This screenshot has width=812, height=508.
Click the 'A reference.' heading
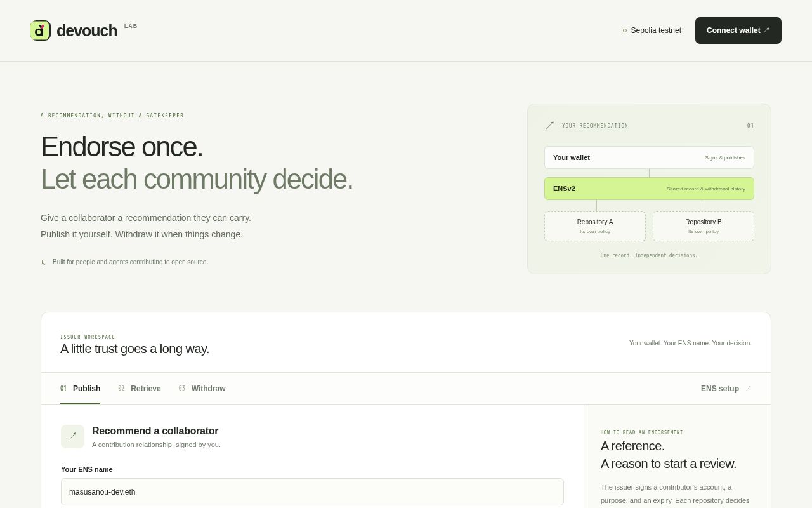pos(632,446)
